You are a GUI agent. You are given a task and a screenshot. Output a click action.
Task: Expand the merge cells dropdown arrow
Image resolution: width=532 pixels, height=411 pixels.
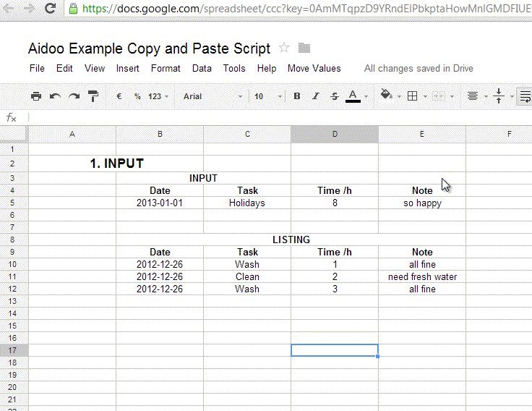click(452, 97)
